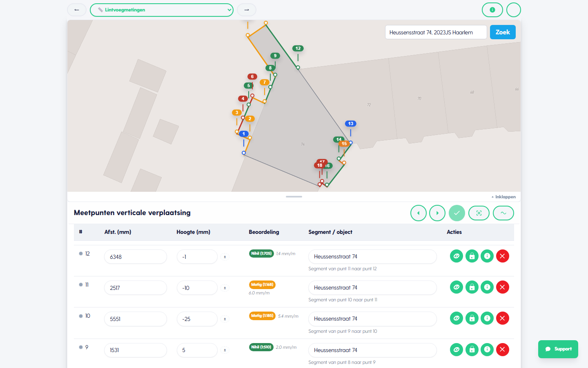Toggle the lock for row 9

pyautogui.click(x=472, y=350)
